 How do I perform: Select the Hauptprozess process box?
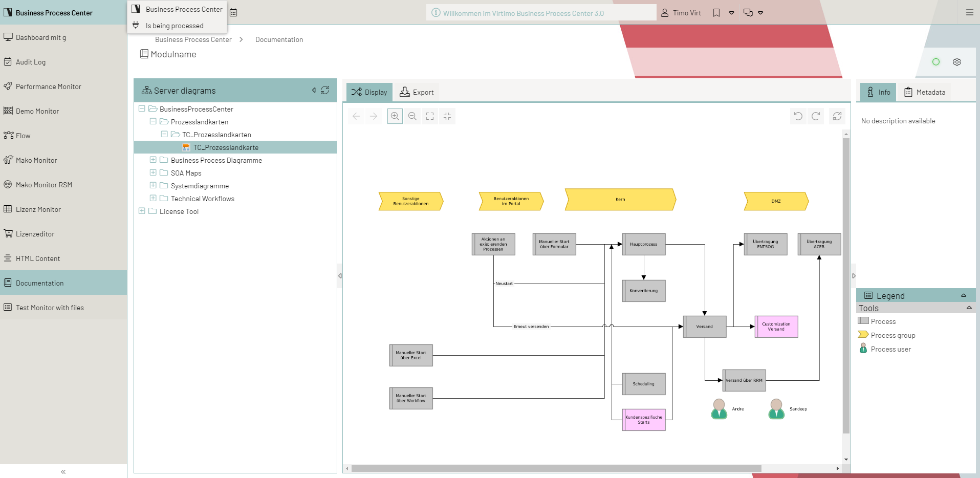click(643, 244)
